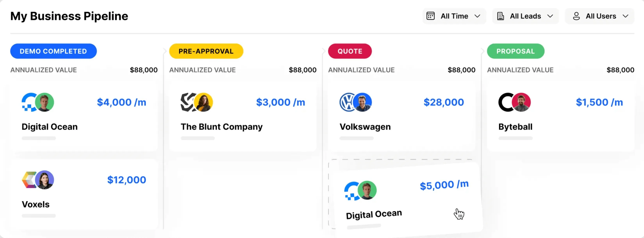Select the DEMO COMPLETED stage badge

click(53, 51)
